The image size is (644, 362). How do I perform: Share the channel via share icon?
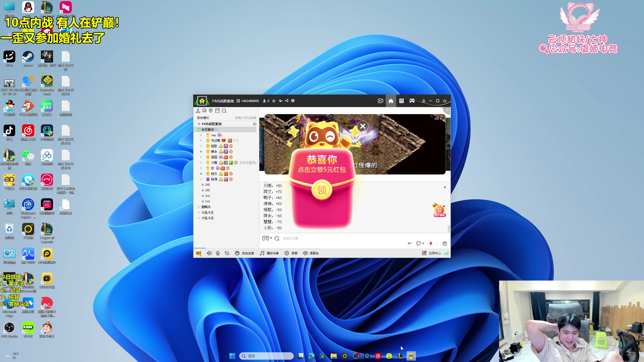[287, 101]
